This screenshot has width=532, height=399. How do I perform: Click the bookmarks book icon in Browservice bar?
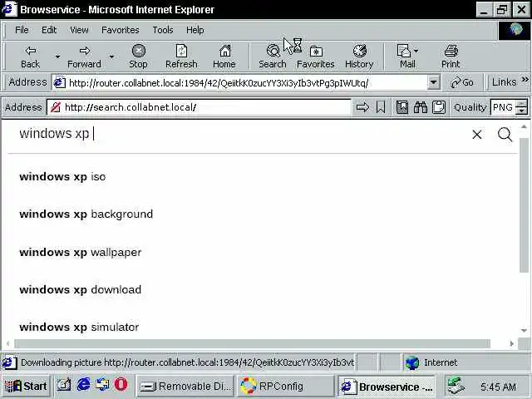point(402,107)
